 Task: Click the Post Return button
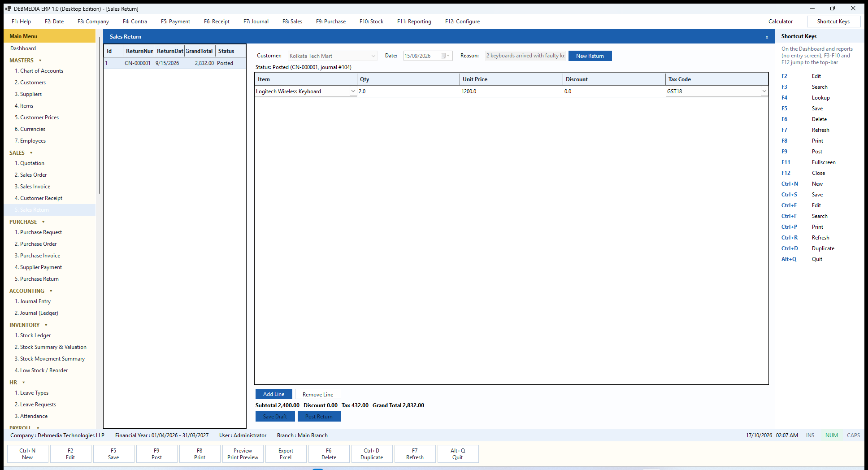pyautogui.click(x=319, y=416)
